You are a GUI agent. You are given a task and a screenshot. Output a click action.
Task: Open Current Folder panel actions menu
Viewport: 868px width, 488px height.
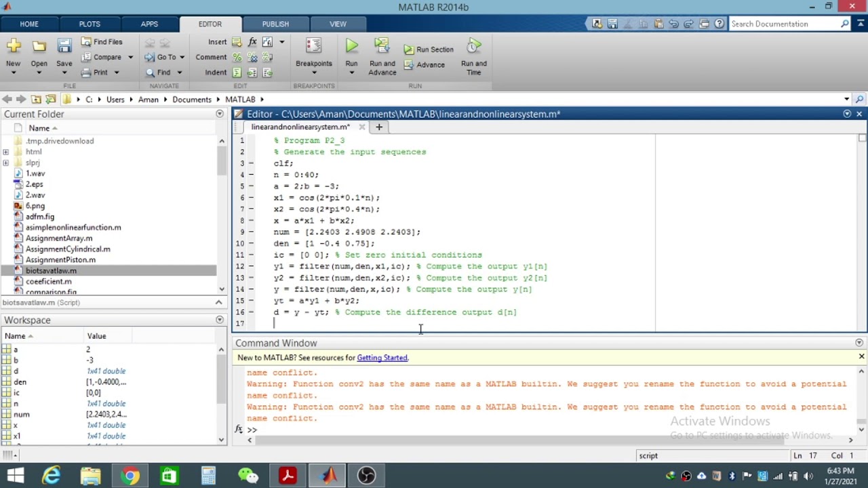(x=220, y=114)
